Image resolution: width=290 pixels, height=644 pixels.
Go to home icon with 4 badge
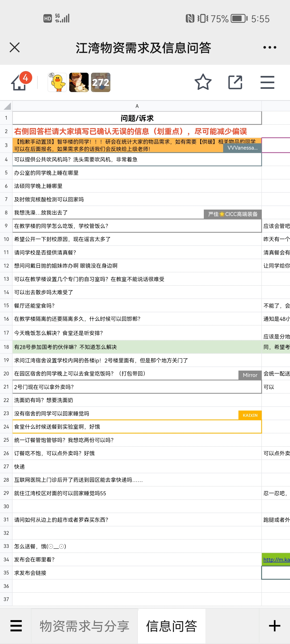(21, 82)
